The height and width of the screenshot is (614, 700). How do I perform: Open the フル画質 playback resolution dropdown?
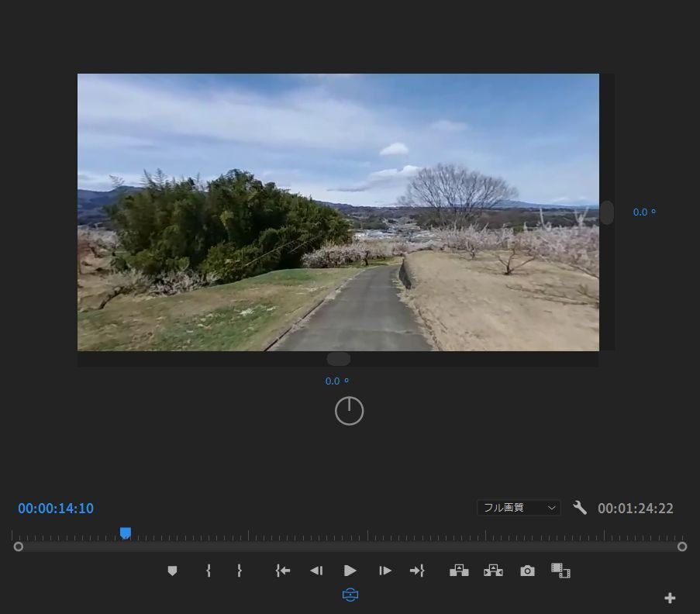(x=519, y=508)
